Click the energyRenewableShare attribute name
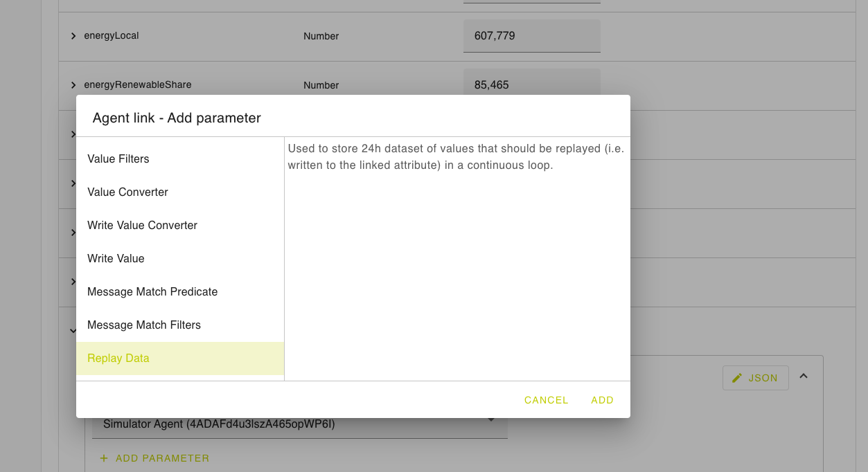The width and height of the screenshot is (868, 472). pos(138,85)
